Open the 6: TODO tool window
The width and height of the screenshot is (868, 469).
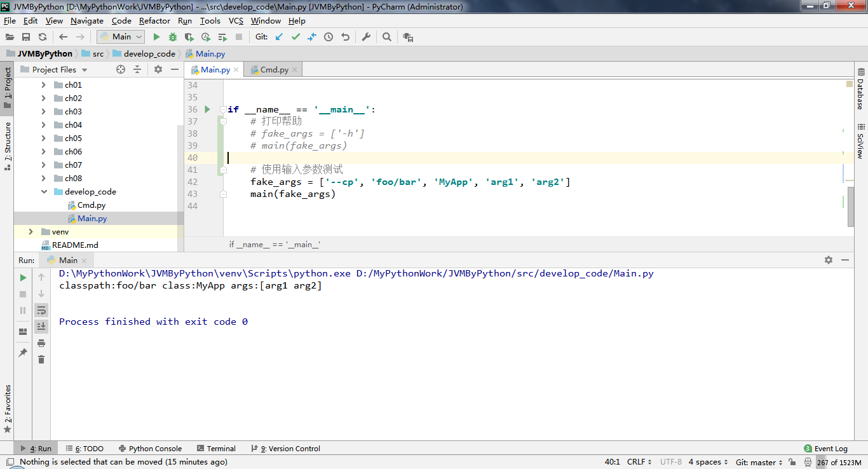click(85, 448)
